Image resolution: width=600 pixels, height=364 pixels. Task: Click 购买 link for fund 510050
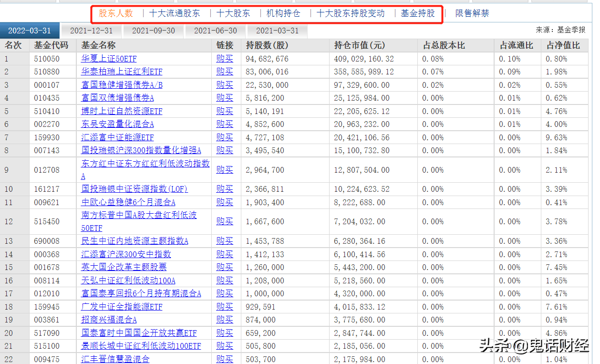click(225, 59)
